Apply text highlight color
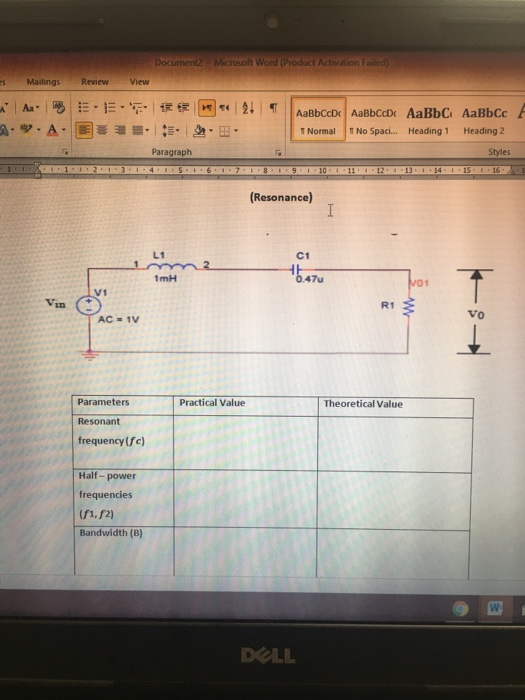525x700 pixels. pyautogui.click(x=27, y=130)
